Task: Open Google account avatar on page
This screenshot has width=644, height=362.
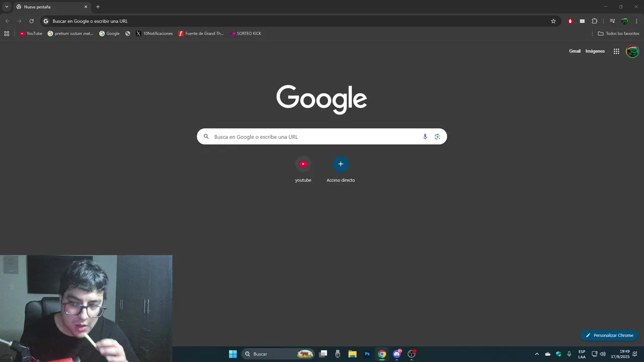Action: pyautogui.click(x=632, y=51)
